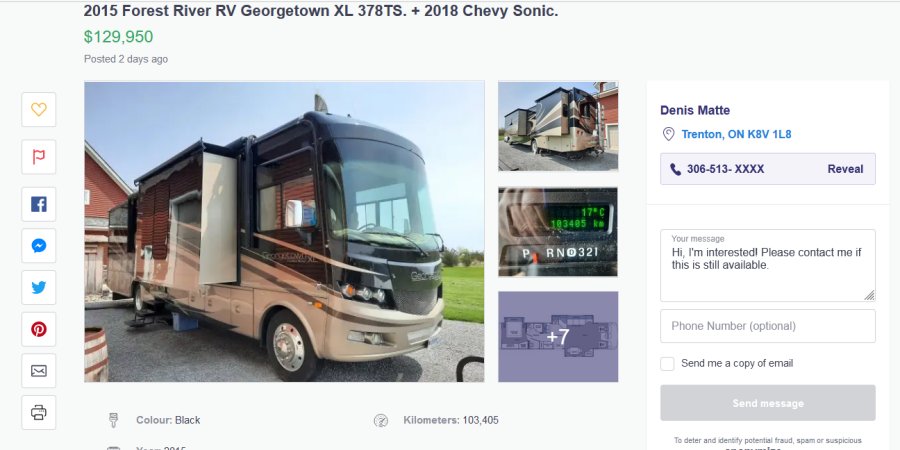Report this ad with the flag icon
Image resolution: width=900 pixels, height=450 pixels.
point(39,157)
